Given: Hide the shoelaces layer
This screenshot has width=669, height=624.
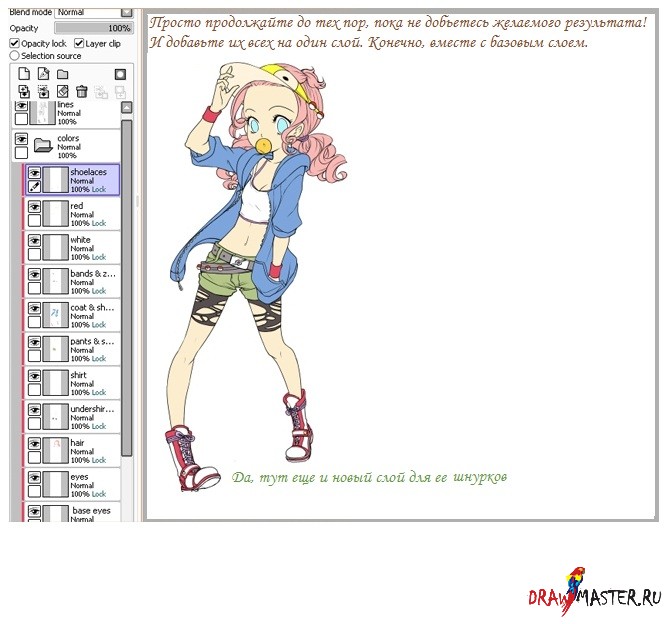Looking at the screenshot, I should click(x=35, y=173).
